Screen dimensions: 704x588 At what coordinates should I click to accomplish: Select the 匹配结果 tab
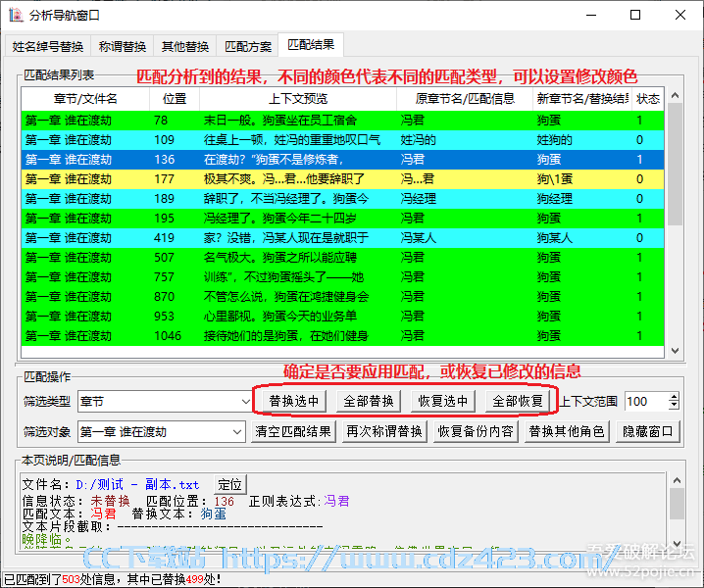[311, 44]
